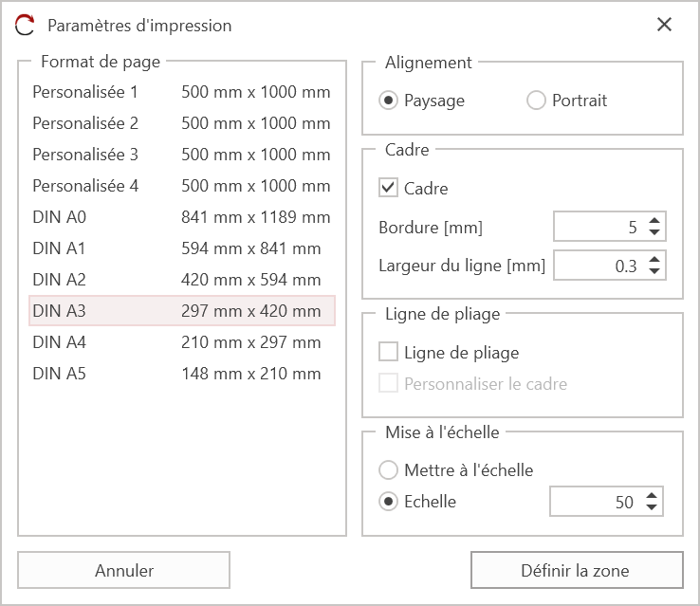Pick the DIN A0 page format
This screenshot has height=606, width=700.
tap(180, 217)
